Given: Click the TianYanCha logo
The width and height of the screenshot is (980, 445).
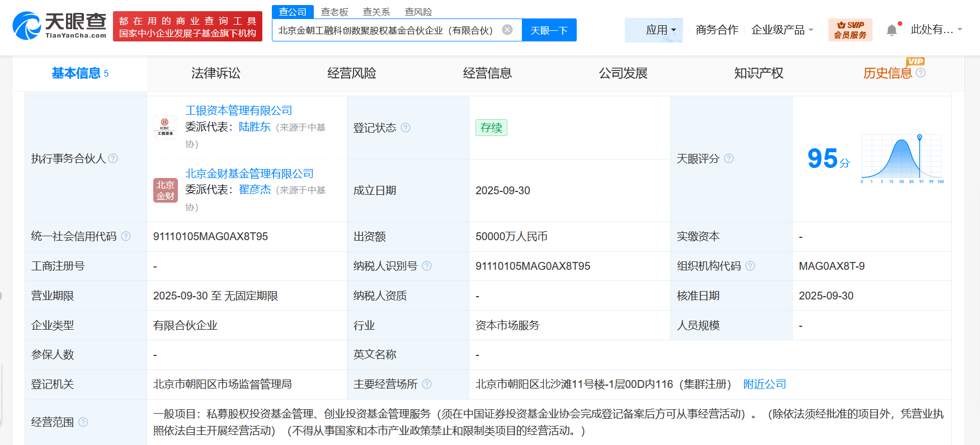Looking at the screenshot, I should (x=59, y=26).
